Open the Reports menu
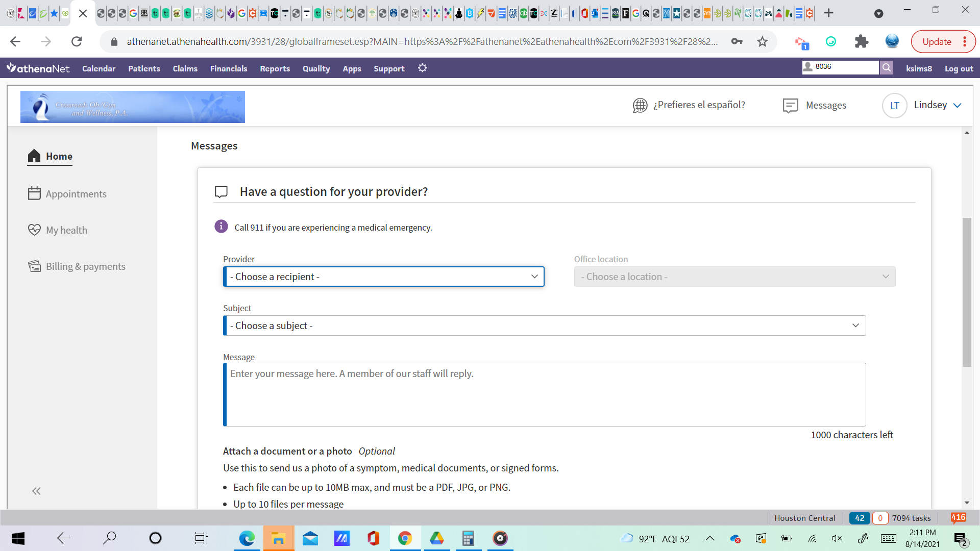 point(275,68)
